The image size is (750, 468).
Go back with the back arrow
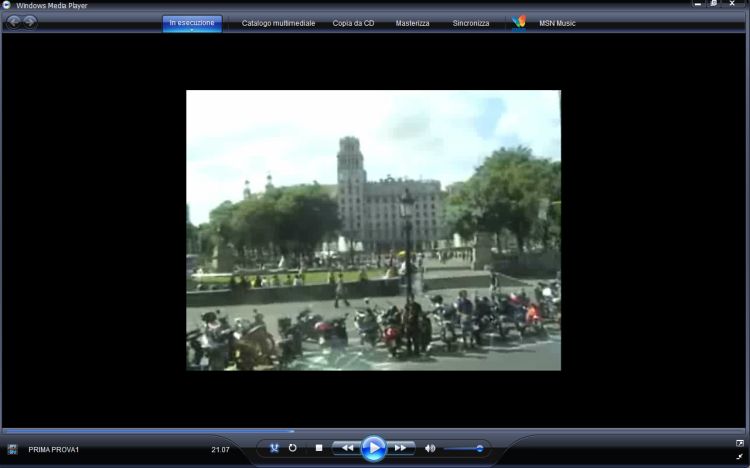pyautogui.click(x=14, y=22)
